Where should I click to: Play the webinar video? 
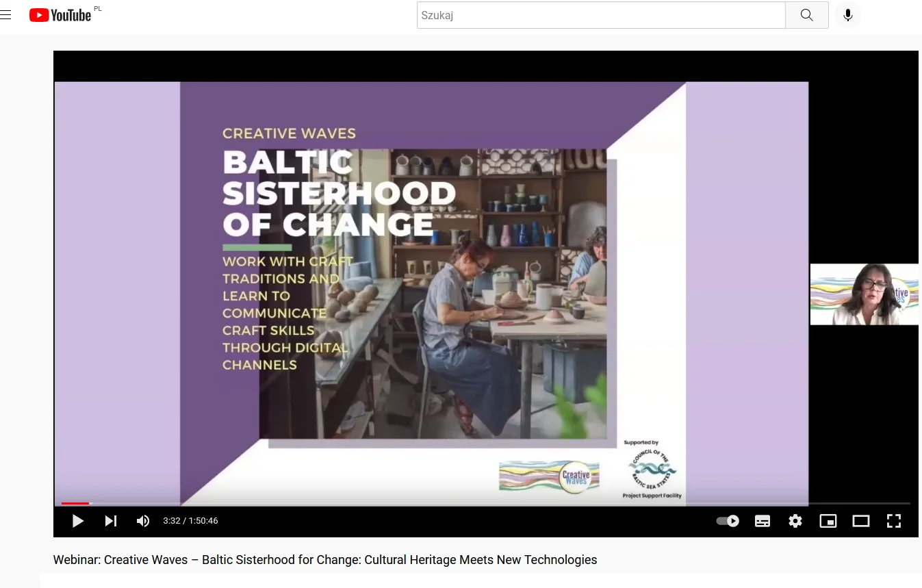[77, 521]
